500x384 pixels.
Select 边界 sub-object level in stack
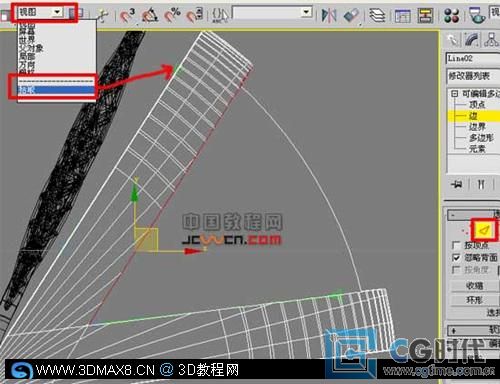click(477, 127)
